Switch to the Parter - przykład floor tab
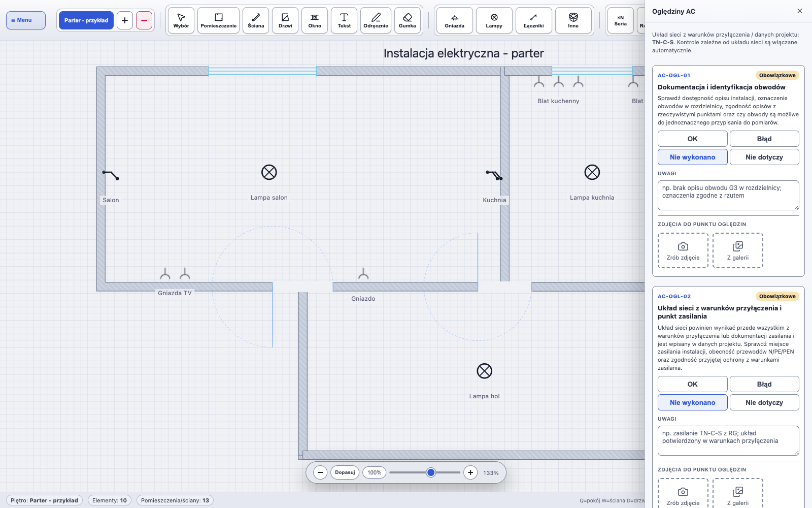The width and height of the screenshot is (812, 508). click(x=86, y=20)
